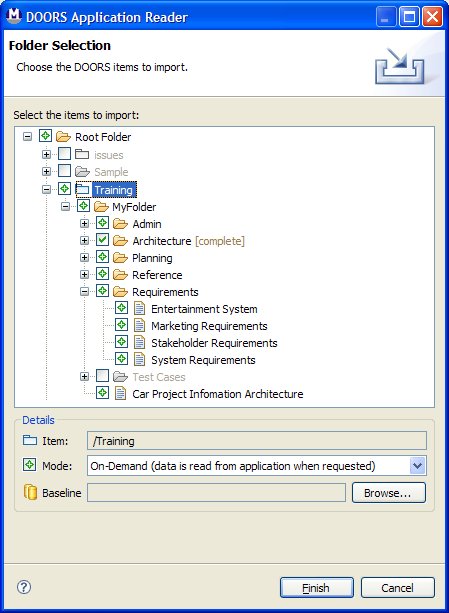Collapse the Requirements folder node
This screenshot has width=449, height=613.
tap(84, 291)
